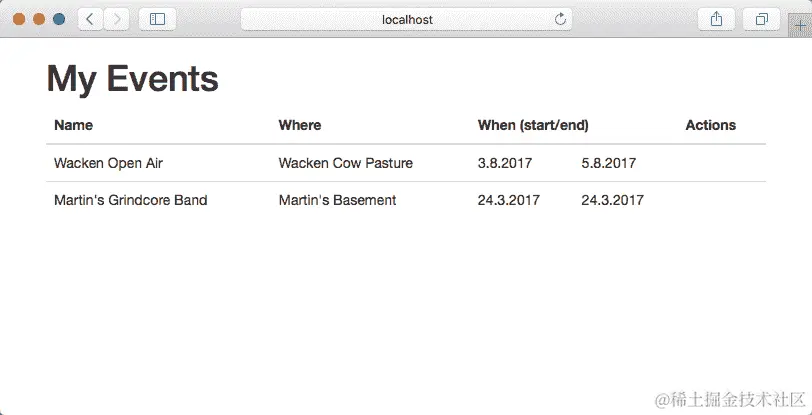The image size is (812, 415).
Task: Open the Share menu icon
Action: [716, 19]
